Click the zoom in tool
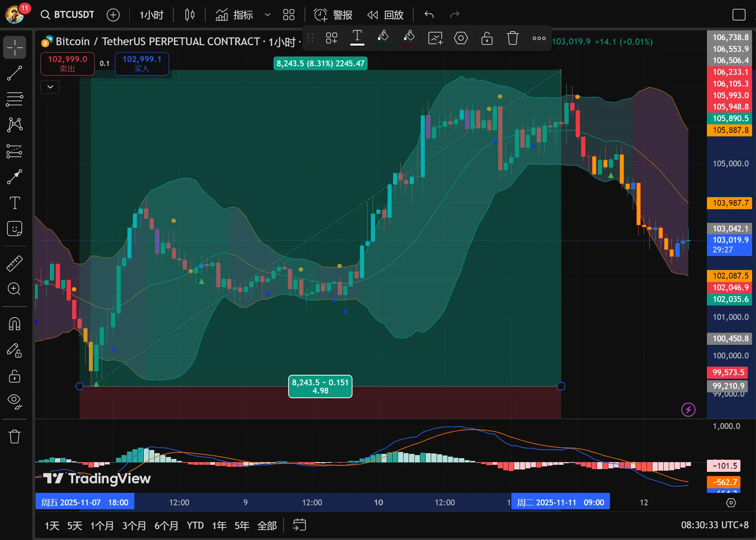This screenshot has height=540, width=756. pos(15,289)
